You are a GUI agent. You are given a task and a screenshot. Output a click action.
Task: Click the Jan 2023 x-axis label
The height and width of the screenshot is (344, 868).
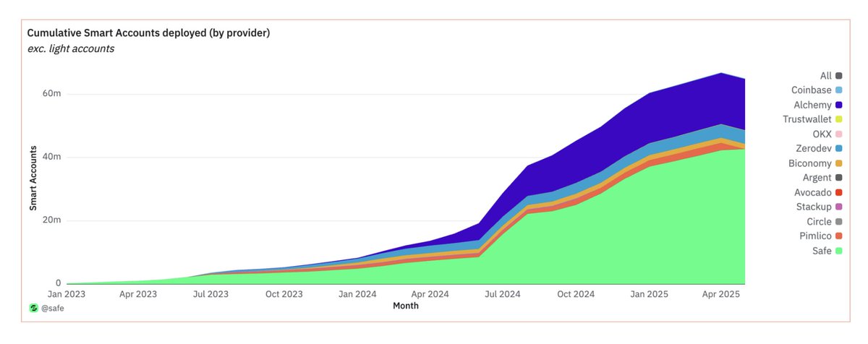[x=65, y=295]
